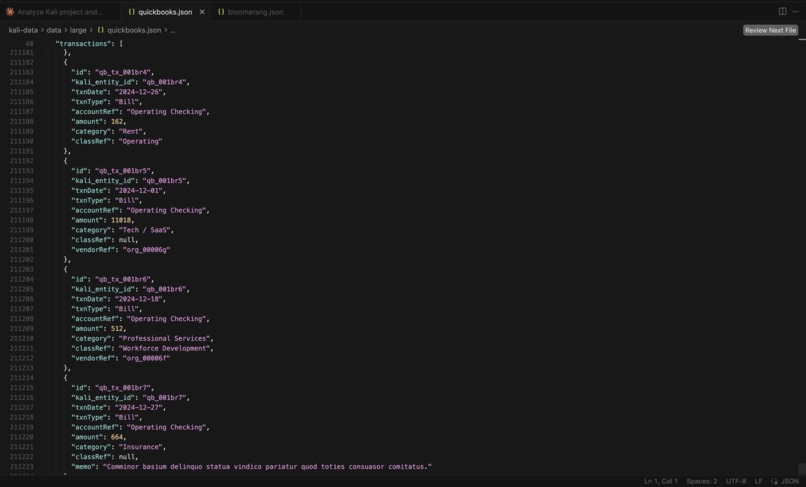Click the category "Insurance" line
This screenshot has height=487, width=806.
tap(118, 447)
